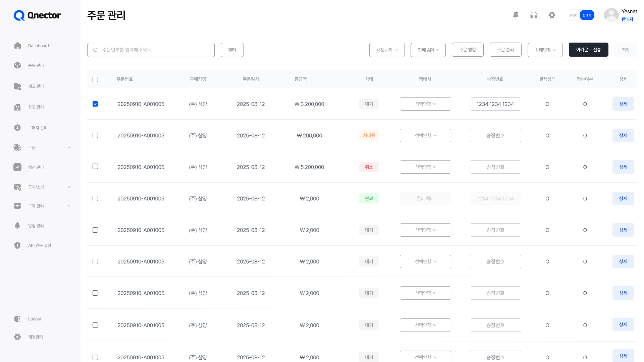Switch to 구매자 mode toggle
Screen dimensions: 644x362
[x=573, y=15]
